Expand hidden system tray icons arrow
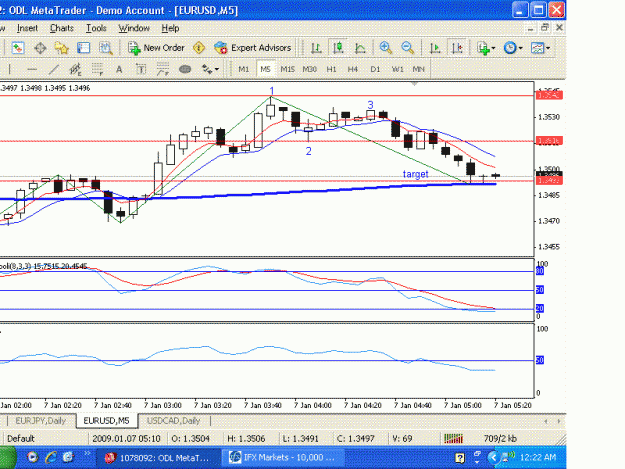The image size is (625, 469). (x=493, y=457)
